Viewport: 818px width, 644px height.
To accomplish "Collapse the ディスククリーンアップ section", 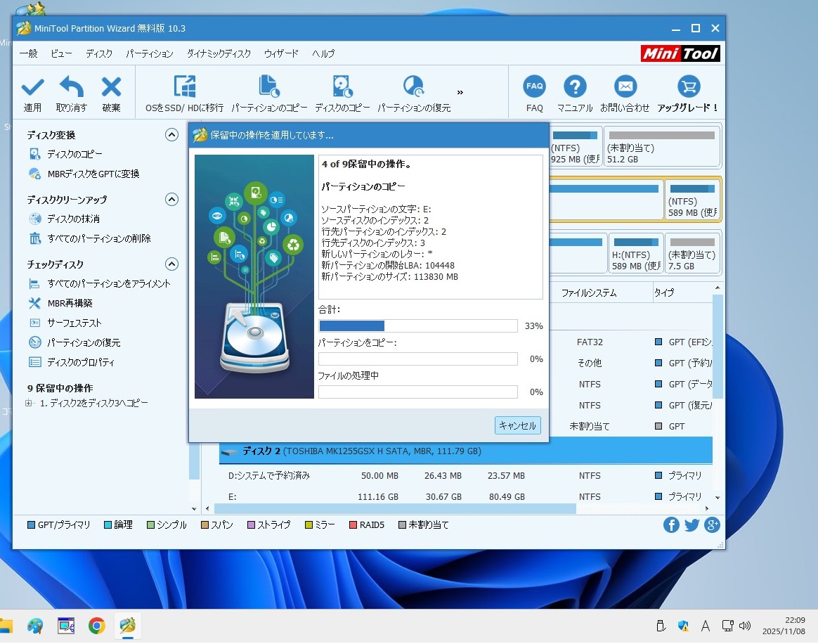I will (171, 200).
